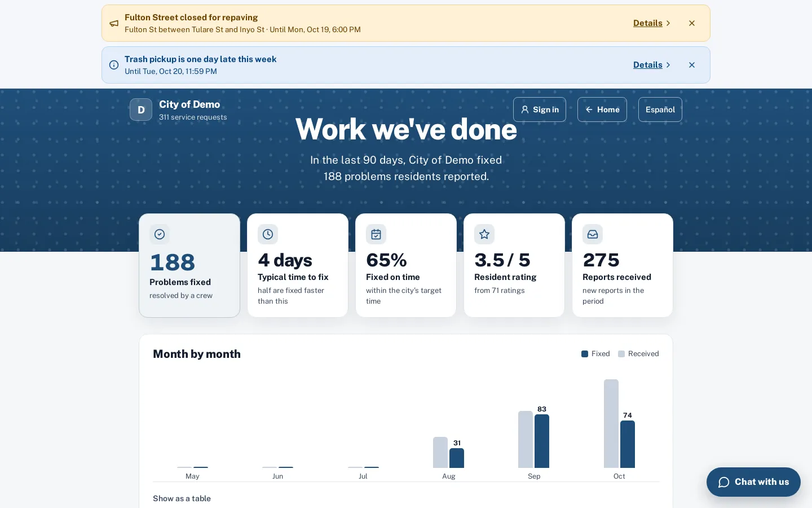
Task: Click the Oct received gray bar
Action: 611,423
